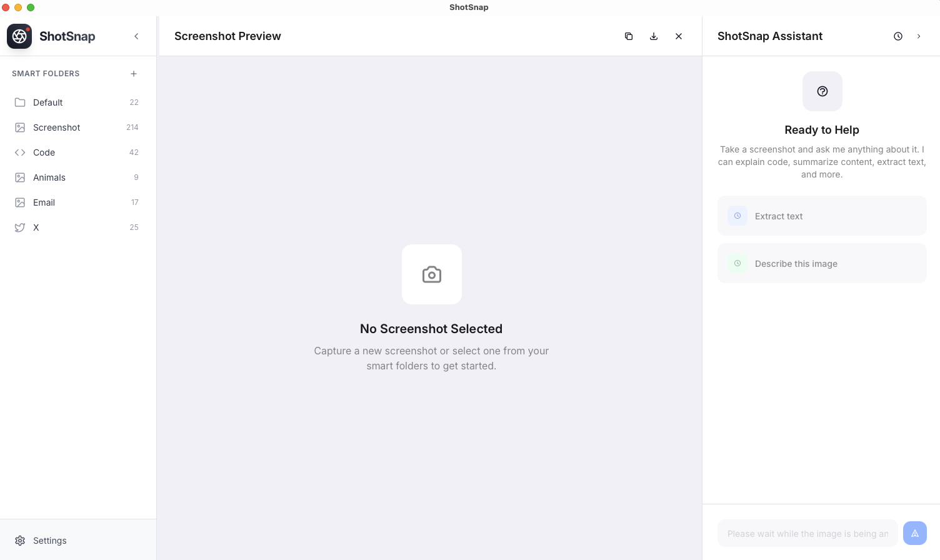Choose Describe this image suggestion
Viewport: 940px width, 560px height.
[822, 264]
